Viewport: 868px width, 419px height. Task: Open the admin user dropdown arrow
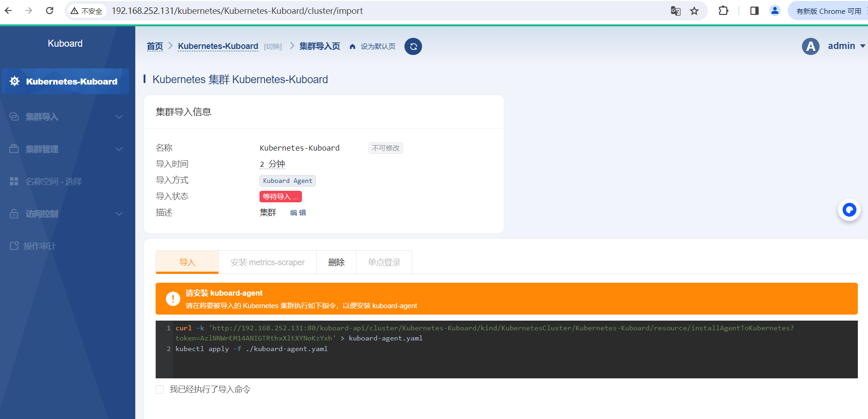coord(862,46)
